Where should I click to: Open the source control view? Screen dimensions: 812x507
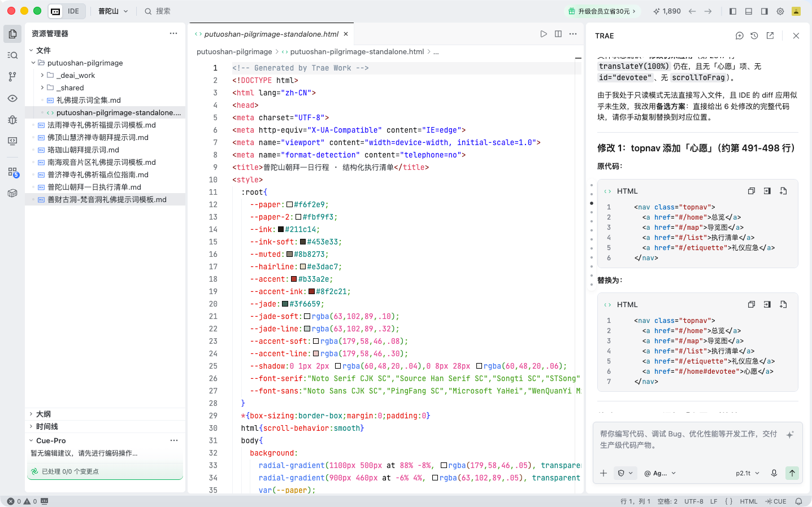pyautogui.click(x=12, y=77)
